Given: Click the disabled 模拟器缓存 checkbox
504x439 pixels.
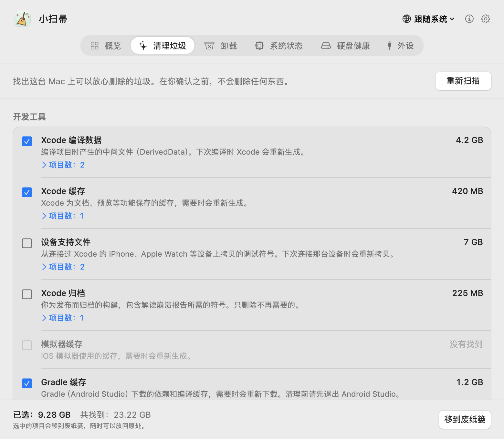Looking at the screenshot, I should click(27, 345).
